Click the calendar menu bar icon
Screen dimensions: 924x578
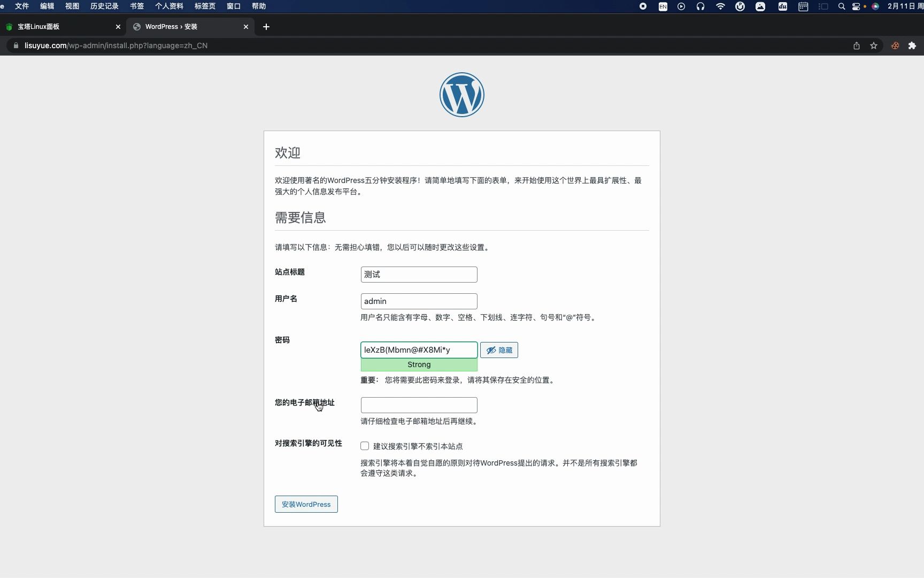pyautogui.click(x=803, y=6)
